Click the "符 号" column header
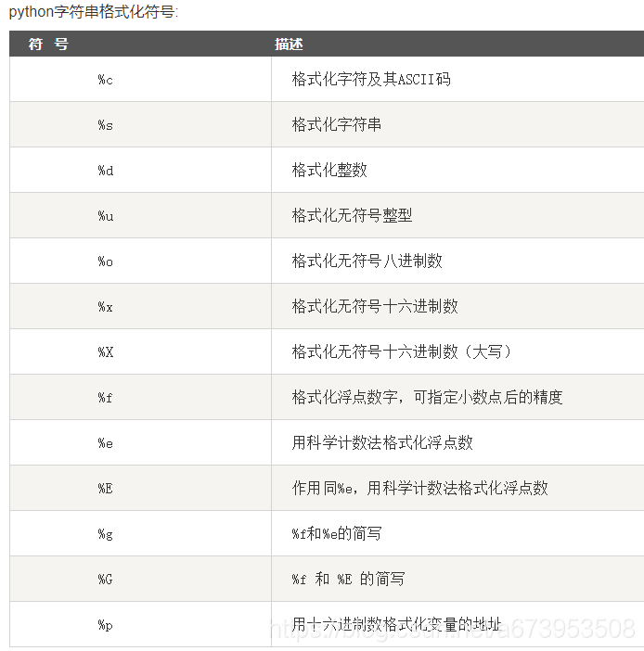The width and height of the screenshot is (644, 651). (x=48, y=44)
